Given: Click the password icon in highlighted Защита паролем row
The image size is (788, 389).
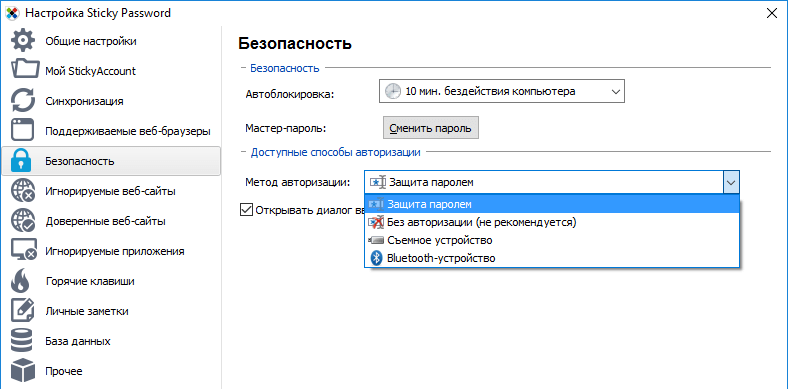Looking at the screenshot, I should pyautogui.click(x=376, y=205).
